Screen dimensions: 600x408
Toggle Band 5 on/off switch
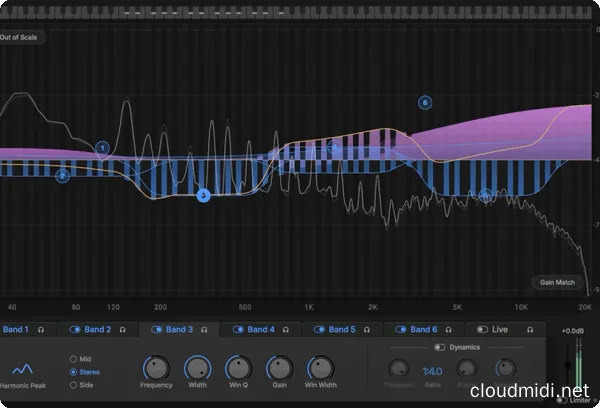point(319,330)
